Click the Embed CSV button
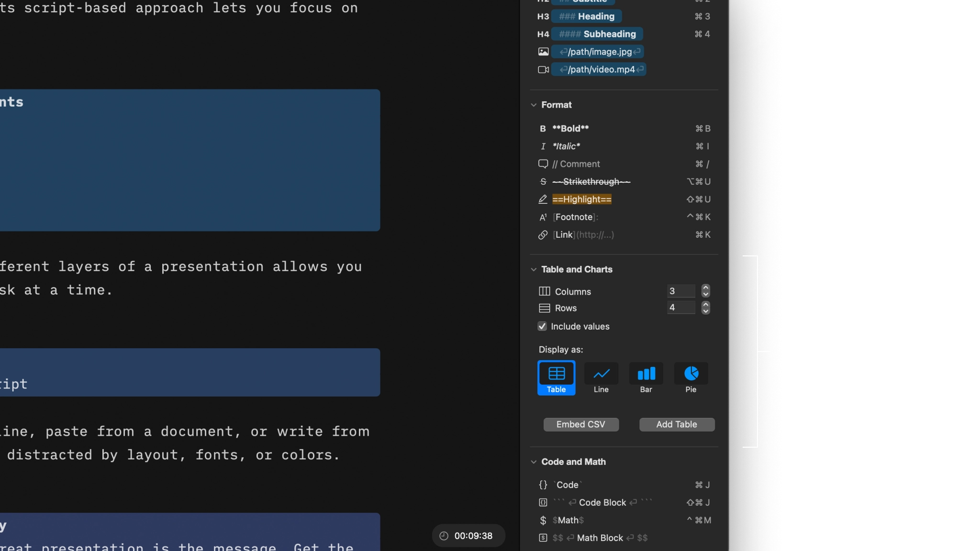Screen dimensions: 980x551 tap(580, 424)
